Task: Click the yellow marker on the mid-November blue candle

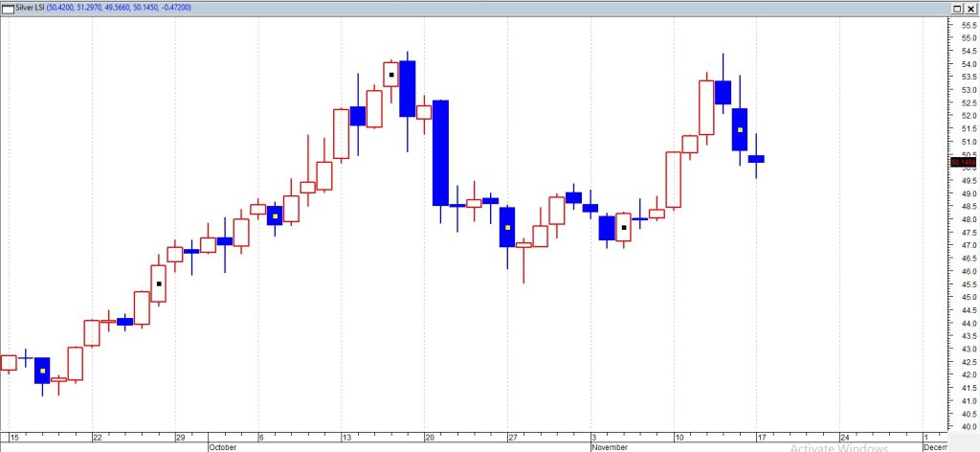Action: click(x=740, y=129)
